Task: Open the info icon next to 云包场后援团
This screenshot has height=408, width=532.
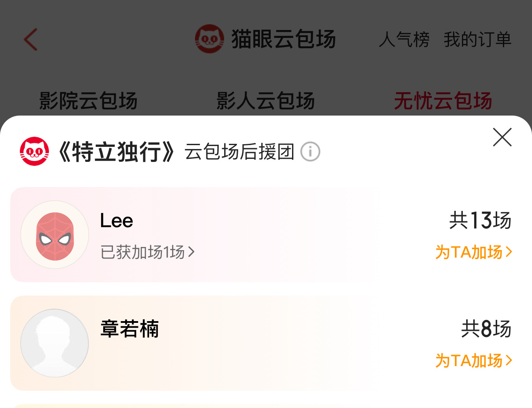Action: point(310,152)
